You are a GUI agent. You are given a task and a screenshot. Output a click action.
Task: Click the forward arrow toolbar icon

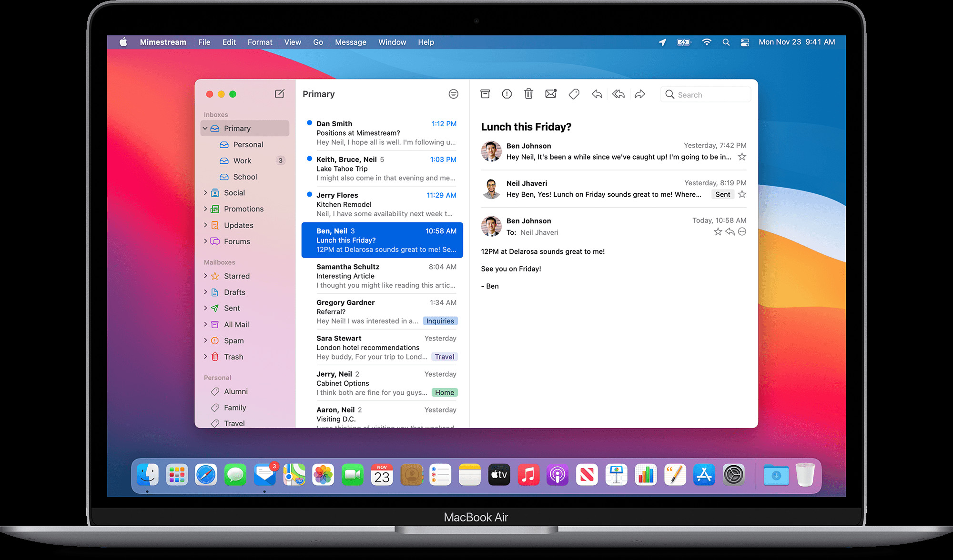(x=640, y=94)
